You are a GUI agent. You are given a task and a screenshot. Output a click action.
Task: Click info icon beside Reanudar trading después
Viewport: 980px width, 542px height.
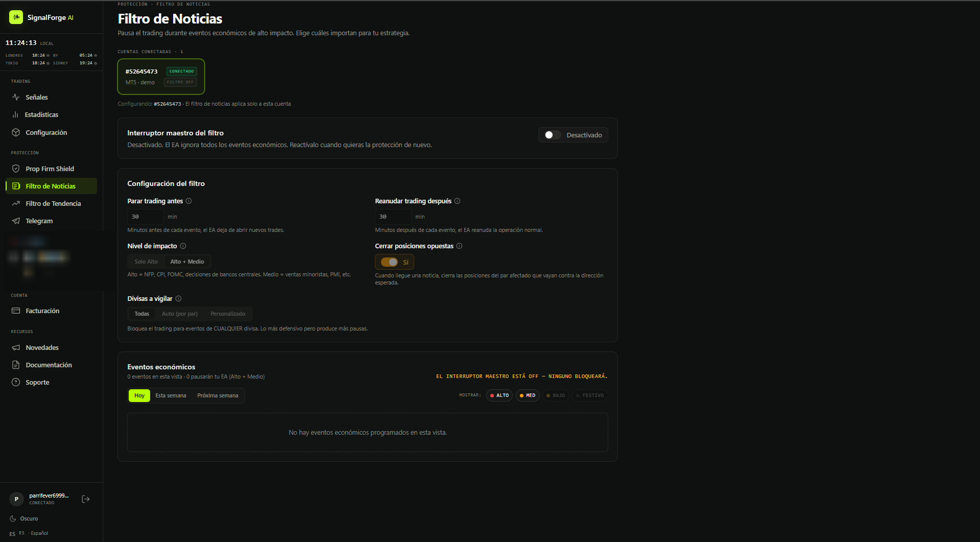click(457, 201)
